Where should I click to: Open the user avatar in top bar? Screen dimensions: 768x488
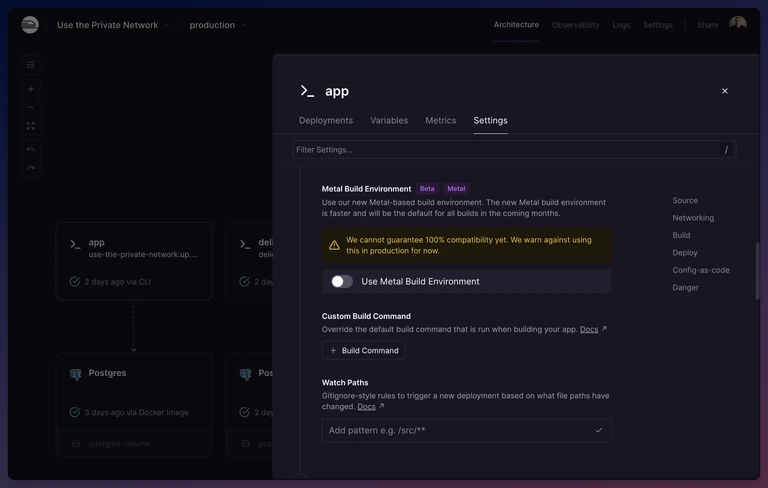coord(738,24)
